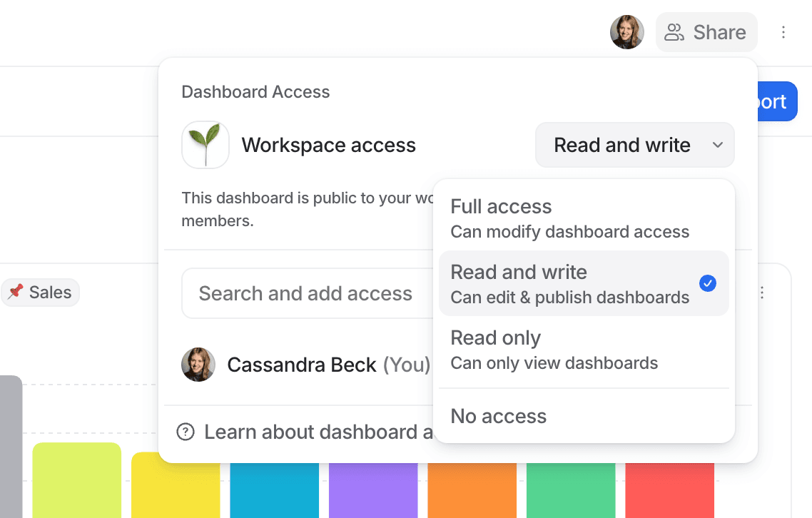812x518 pixels.
Task: Collapse the Read and write dropdown
Action: [634, 145]
